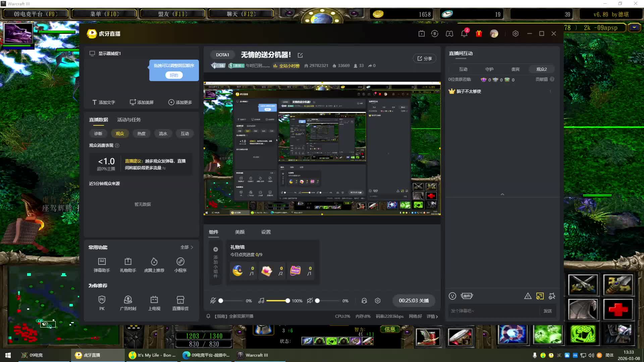Click the red gift box icon
This screenshot has width=644, height=362.
[479, 34]
